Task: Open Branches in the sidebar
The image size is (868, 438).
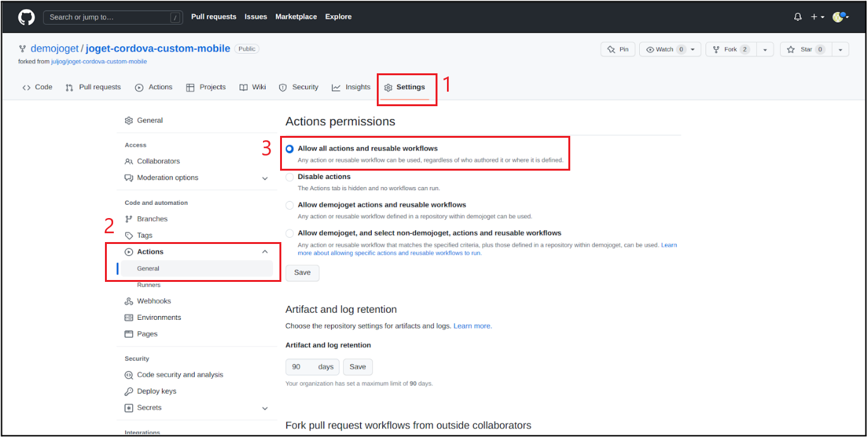Action: tap(146, 219)
